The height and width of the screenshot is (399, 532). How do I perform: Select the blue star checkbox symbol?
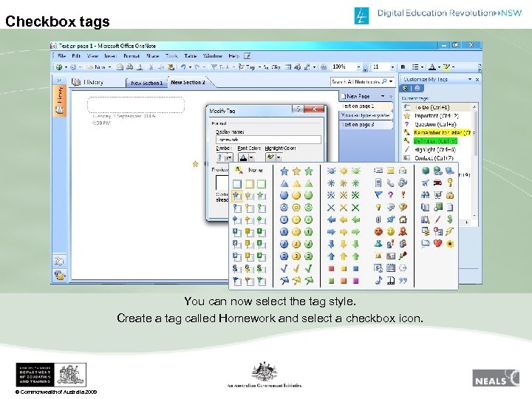click(x=237, y=196)
